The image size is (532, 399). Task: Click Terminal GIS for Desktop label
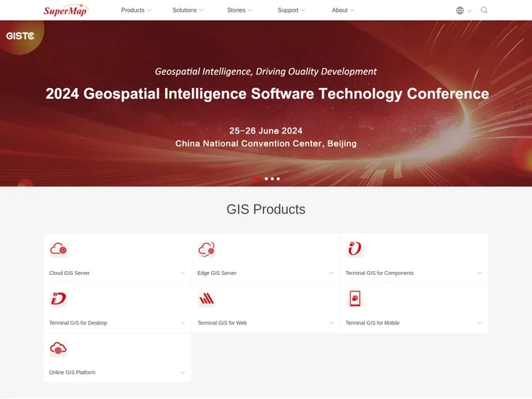pos(78,323)
